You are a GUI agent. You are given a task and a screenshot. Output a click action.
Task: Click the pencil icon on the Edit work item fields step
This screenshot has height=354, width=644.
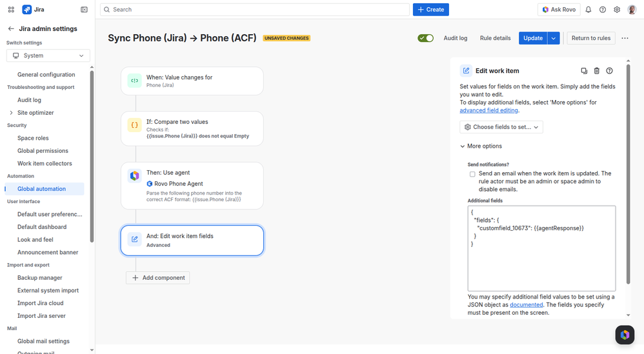point(134,240)
